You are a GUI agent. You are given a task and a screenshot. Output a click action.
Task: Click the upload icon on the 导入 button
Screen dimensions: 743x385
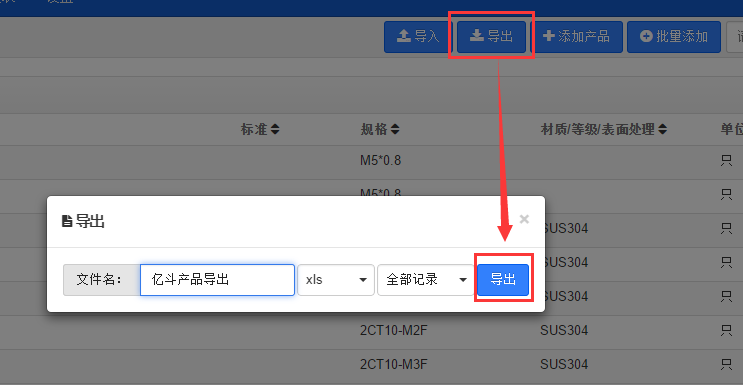[404, 36]
